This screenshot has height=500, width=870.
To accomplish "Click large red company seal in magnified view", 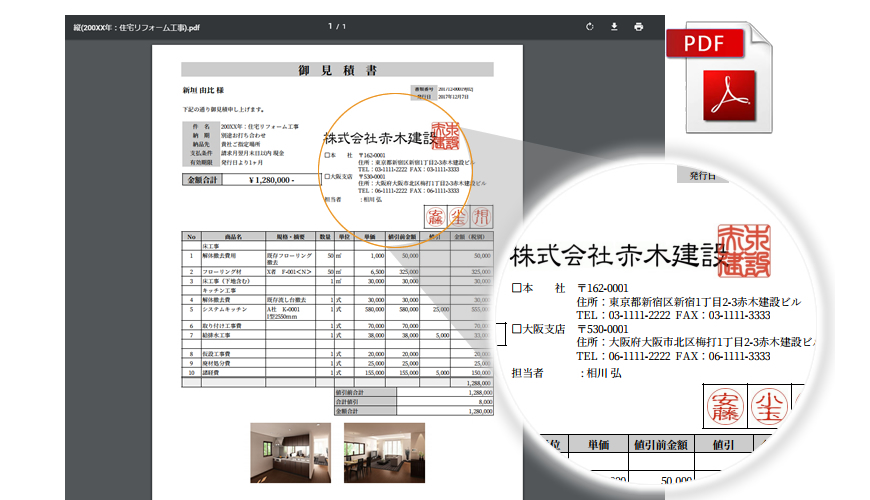I will point(743,251).
